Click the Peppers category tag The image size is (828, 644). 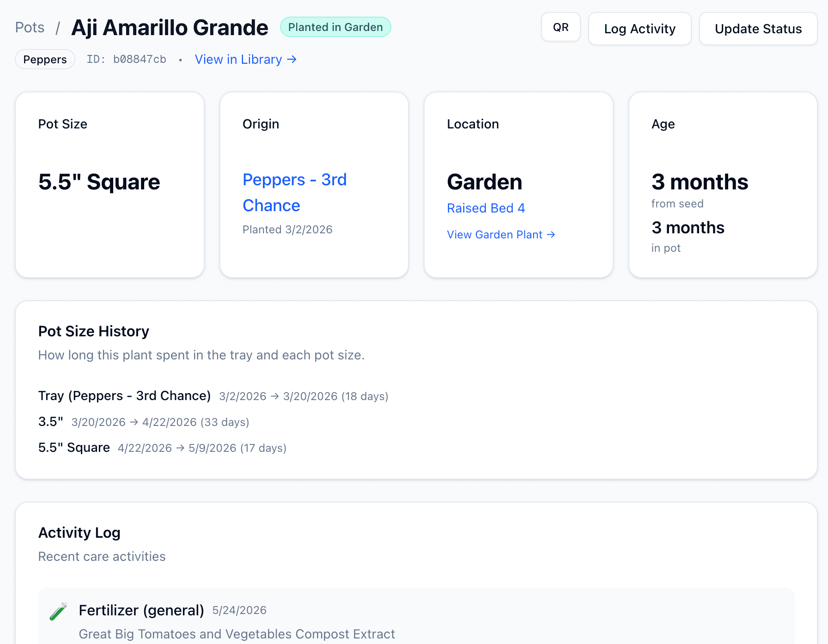(45, 60)
